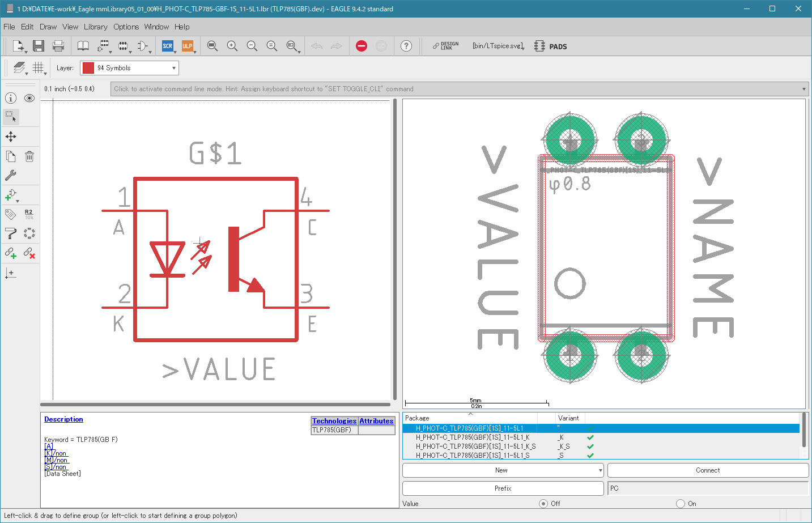Click the Connect button
812x523 pixels.
pyautogui.click(x=708, y=470)
